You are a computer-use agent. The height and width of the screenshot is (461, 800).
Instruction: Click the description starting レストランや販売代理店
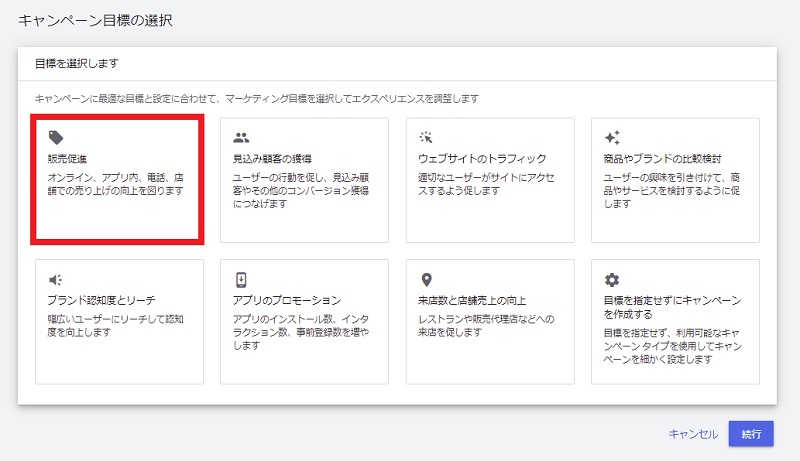[486, 326]
